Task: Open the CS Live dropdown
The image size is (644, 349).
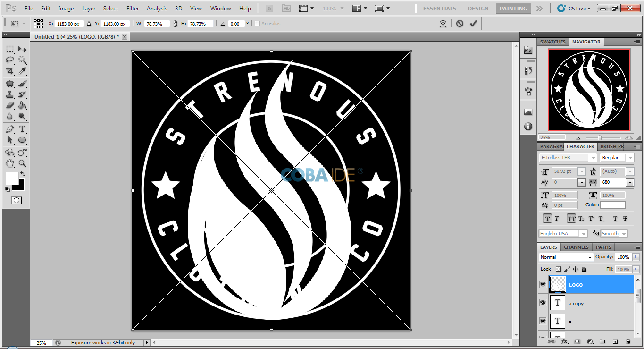Action: tap(574, 8)
